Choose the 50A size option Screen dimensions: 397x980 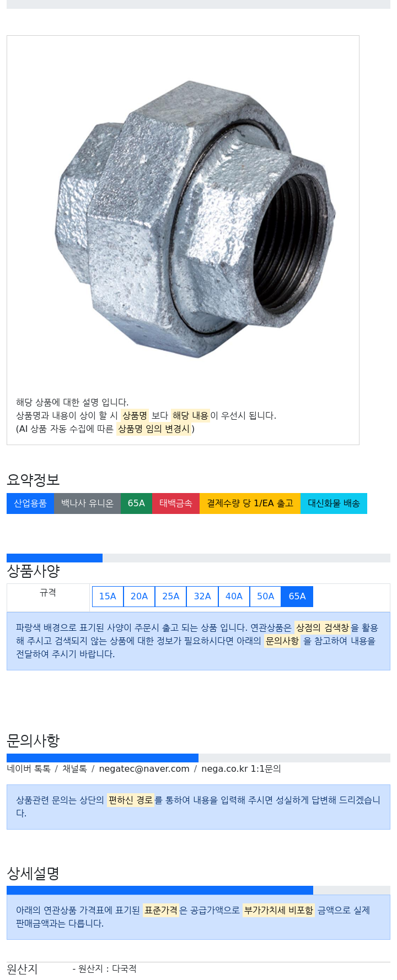(x=265, y=596)
